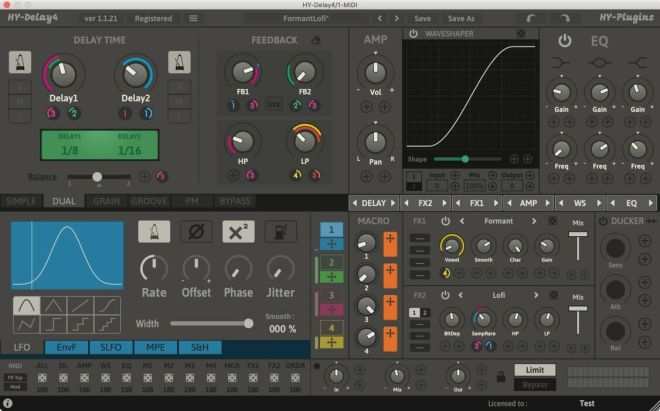
Task: Toggle the Waveshaper power button
Action: (413, 34)
